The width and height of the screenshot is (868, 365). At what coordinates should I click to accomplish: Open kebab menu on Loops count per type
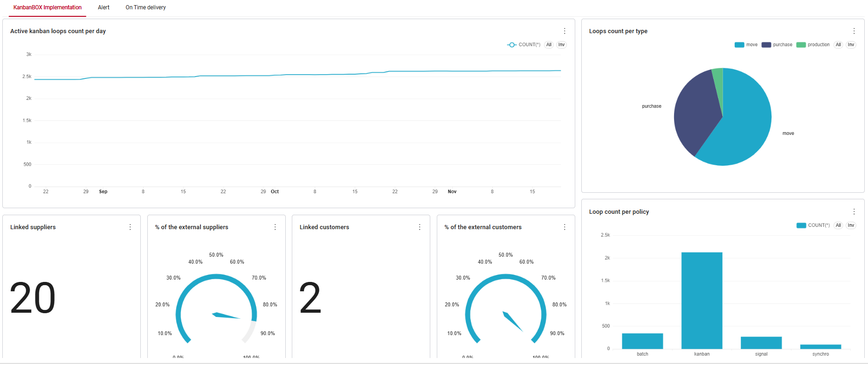tap(854, 31)
